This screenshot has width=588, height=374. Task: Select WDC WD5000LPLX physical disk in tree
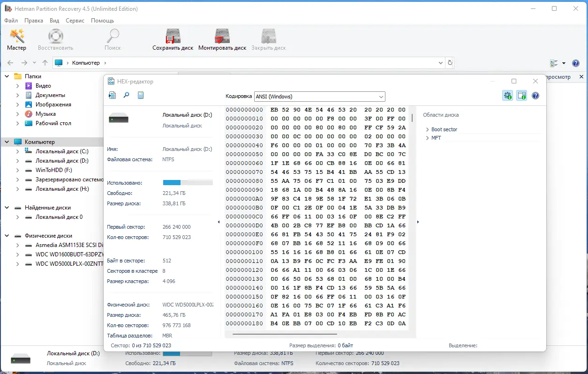(69, 264)
